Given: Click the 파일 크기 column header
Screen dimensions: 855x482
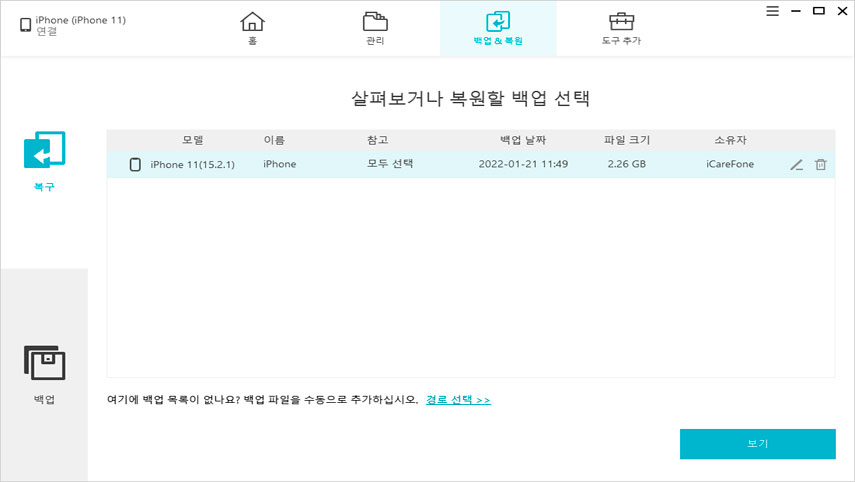Looking at the screenshot, I should tap(627, 140).
